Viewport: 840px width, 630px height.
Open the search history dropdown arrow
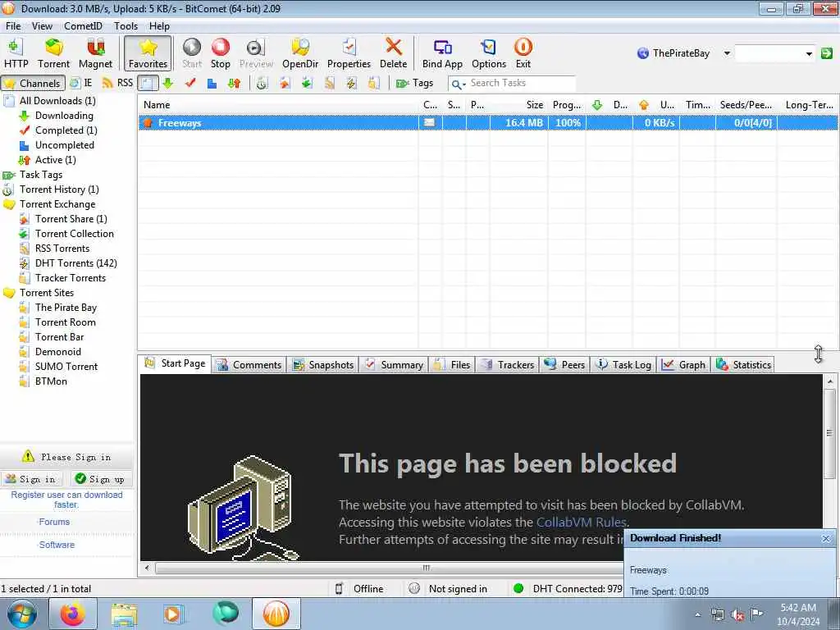click(x=808, y=53)
